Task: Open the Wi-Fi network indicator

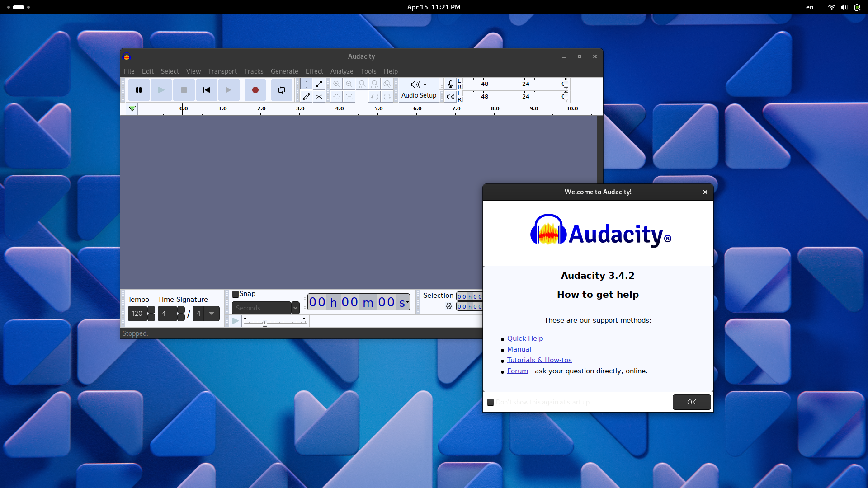Action: (x=831, y=7)
